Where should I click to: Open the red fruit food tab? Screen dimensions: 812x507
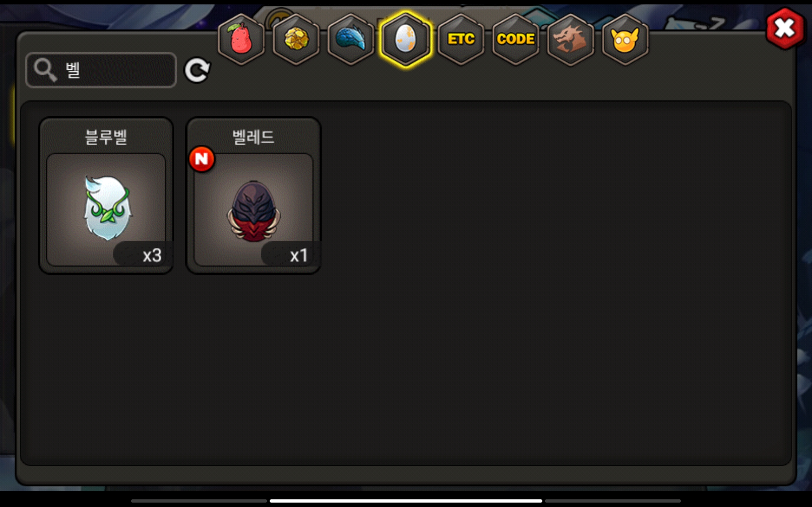241,39
